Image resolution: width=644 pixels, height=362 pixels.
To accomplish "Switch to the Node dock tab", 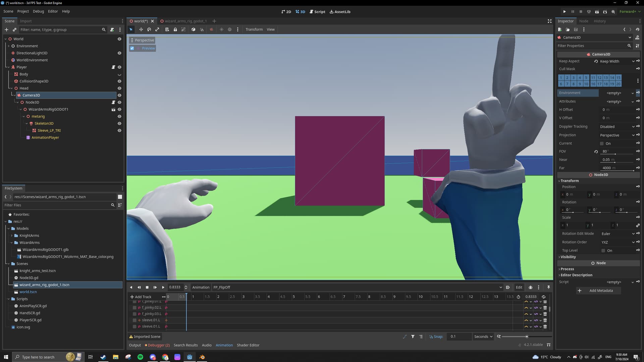I will tap(584, 21).
